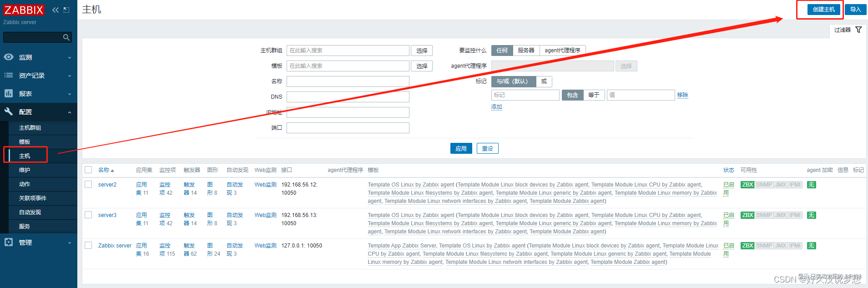Click the DNS filter input field
This screenshot has width=868, height=288.
[348, 97]
